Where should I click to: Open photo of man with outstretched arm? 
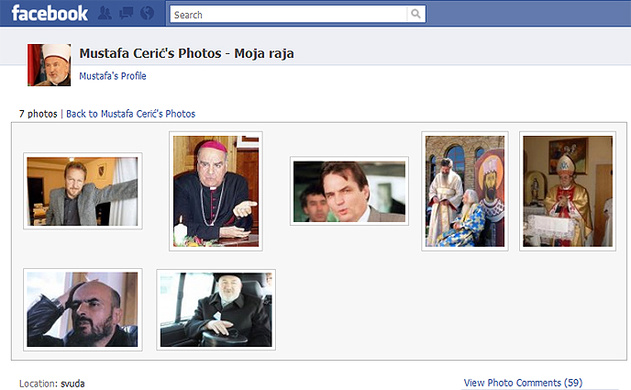click(82, 191)
